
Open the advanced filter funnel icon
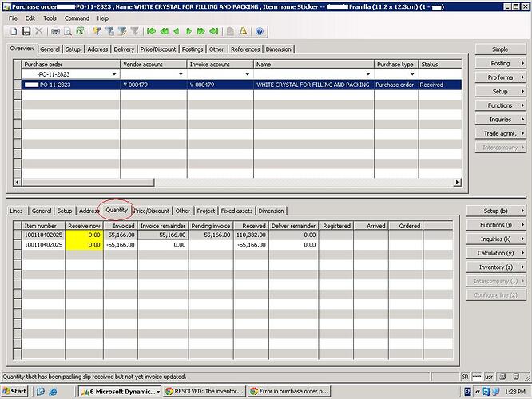(109, 32)
